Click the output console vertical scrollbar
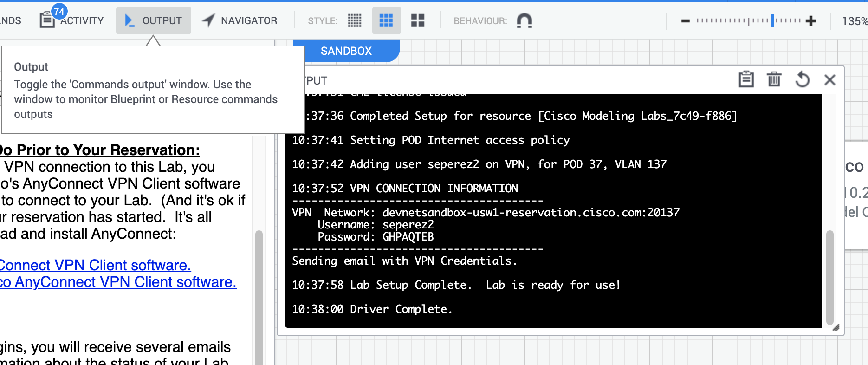 tap(830, 278)
